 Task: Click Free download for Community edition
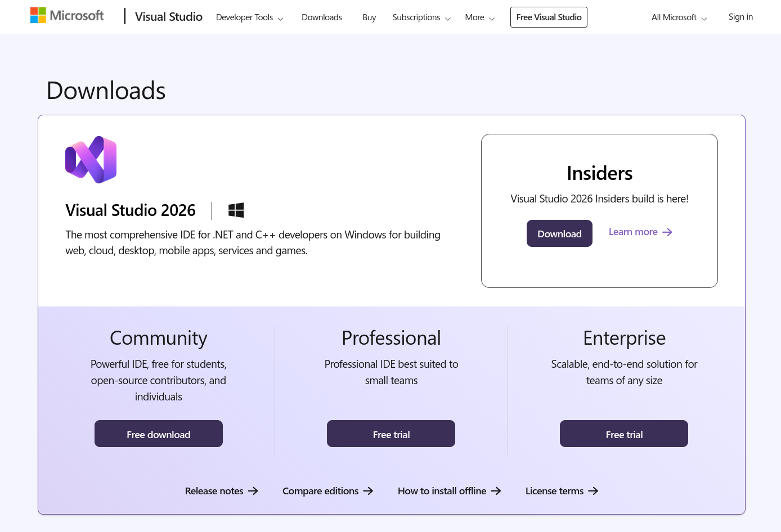tap(158, 434)
